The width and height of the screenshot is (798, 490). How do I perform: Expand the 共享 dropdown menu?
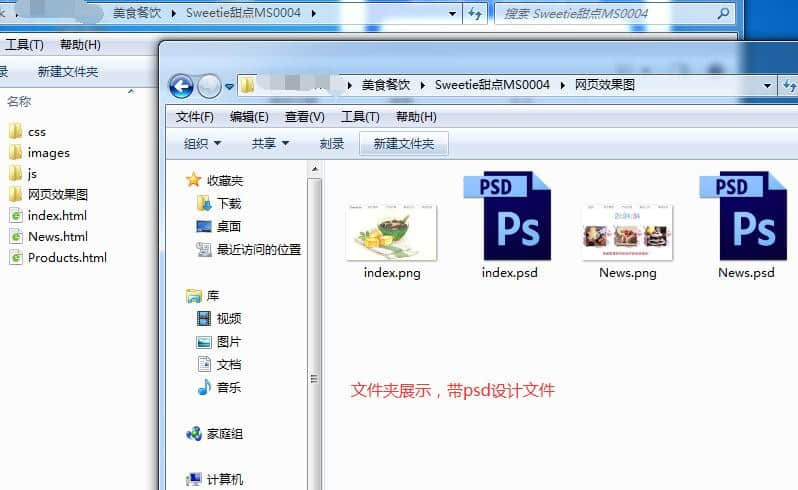(x=270, y=144)
